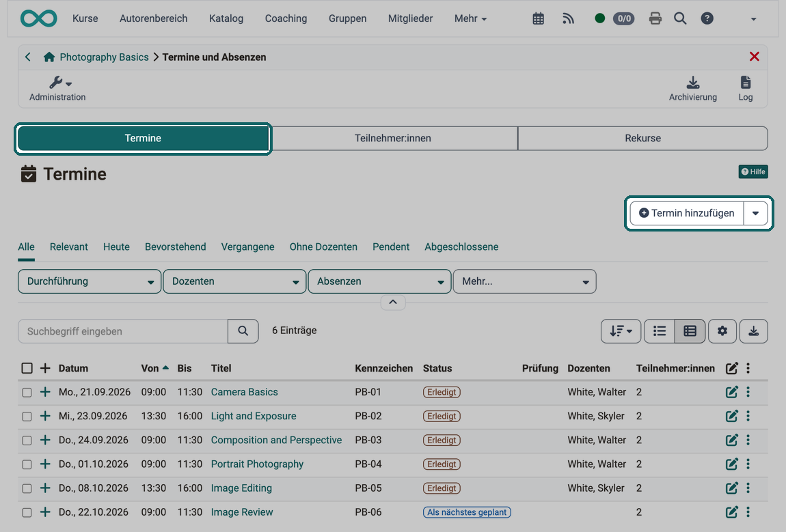Edit the Image Review appointment

[x=731, y=512]
